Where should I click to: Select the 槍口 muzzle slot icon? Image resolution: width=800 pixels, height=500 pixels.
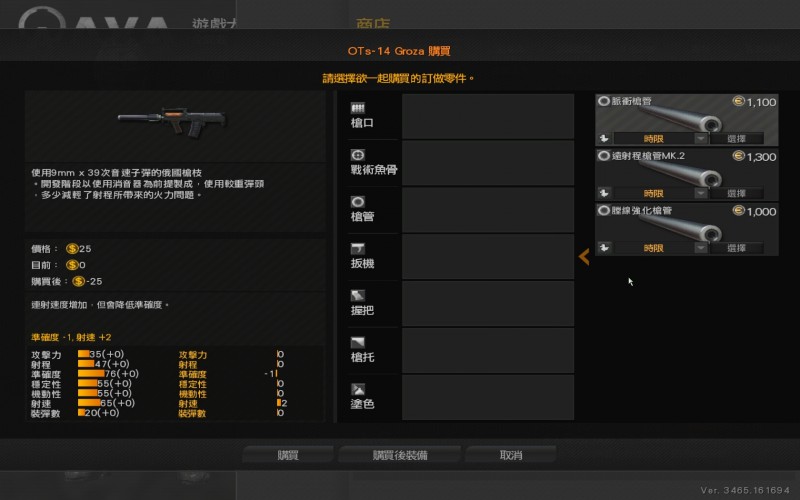click(x=358, y=108)
